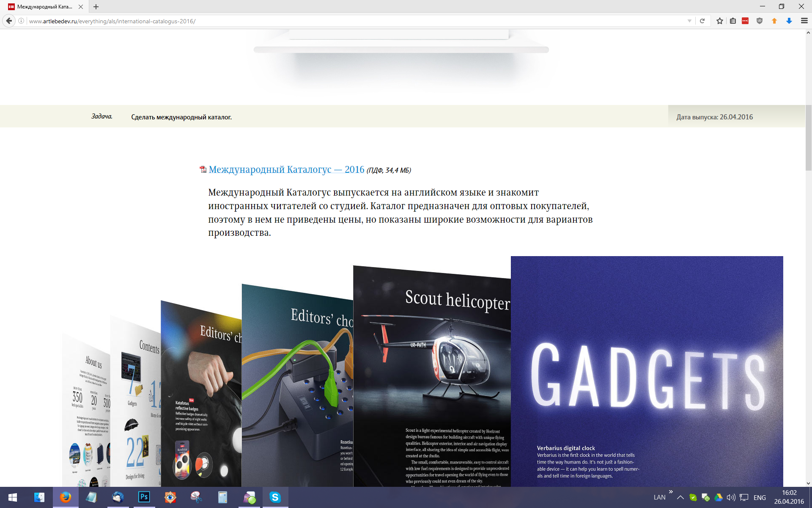This screenshot has width=812, height=508.
Task: Click the scrollbar up arrow
Action: click(808, 33)
